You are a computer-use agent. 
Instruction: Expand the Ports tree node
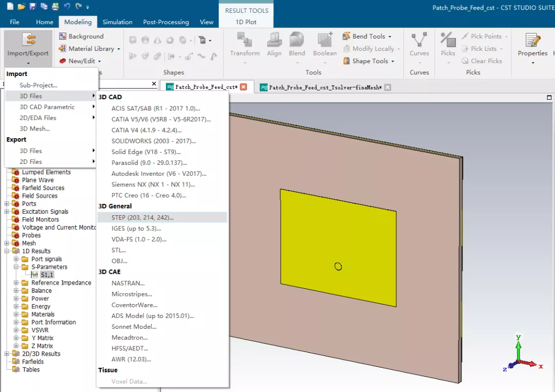[x=6, y=204]
